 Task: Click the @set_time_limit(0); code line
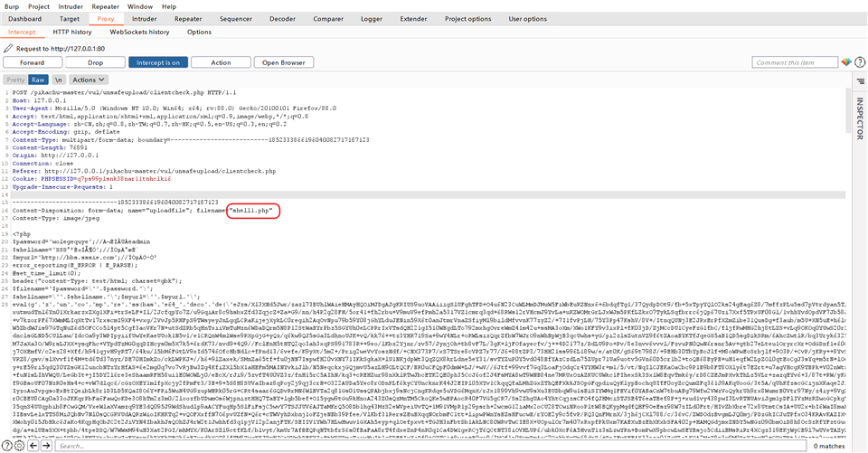coord(46,273)
